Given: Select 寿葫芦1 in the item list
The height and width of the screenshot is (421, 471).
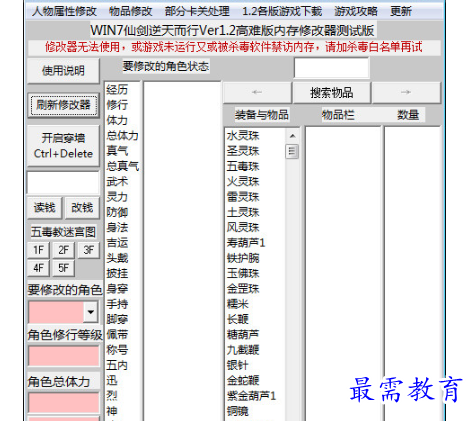Looking at the screenshot, I should coord(246,243).
